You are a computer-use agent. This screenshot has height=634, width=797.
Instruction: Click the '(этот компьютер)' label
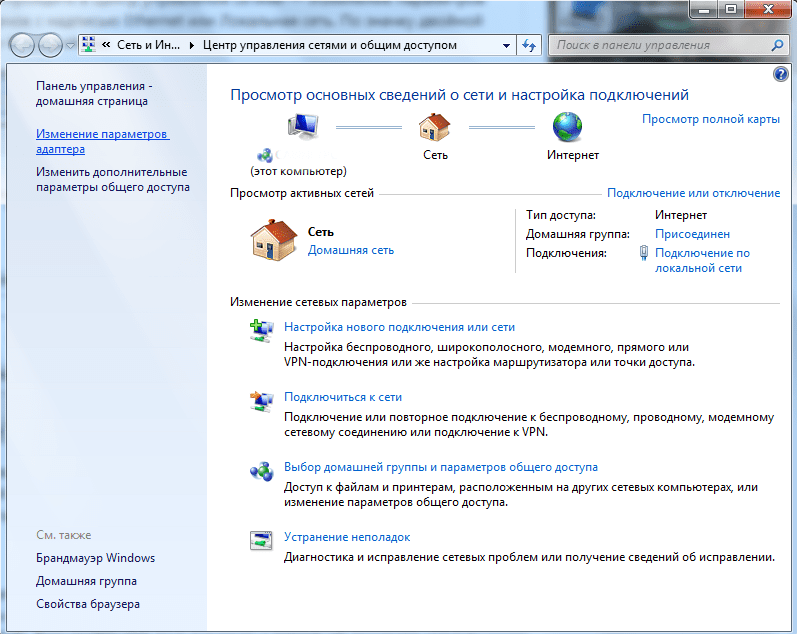tap(298, 171)
